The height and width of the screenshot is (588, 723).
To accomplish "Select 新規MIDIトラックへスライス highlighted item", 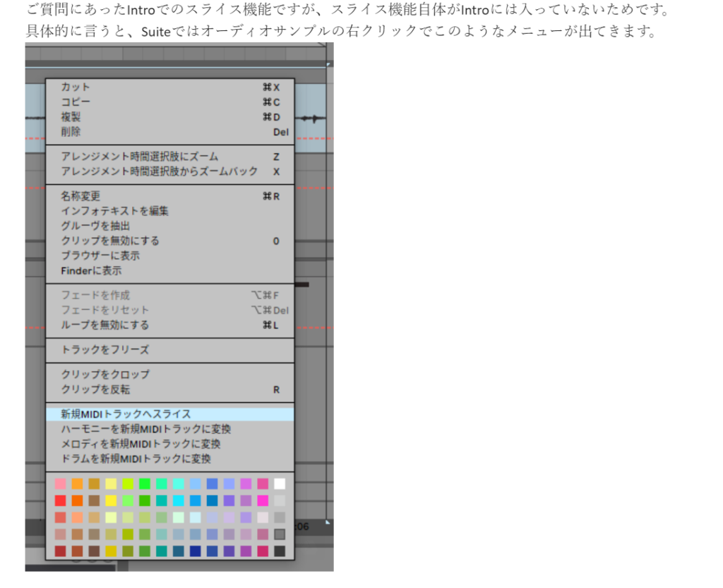I will 126,414.
